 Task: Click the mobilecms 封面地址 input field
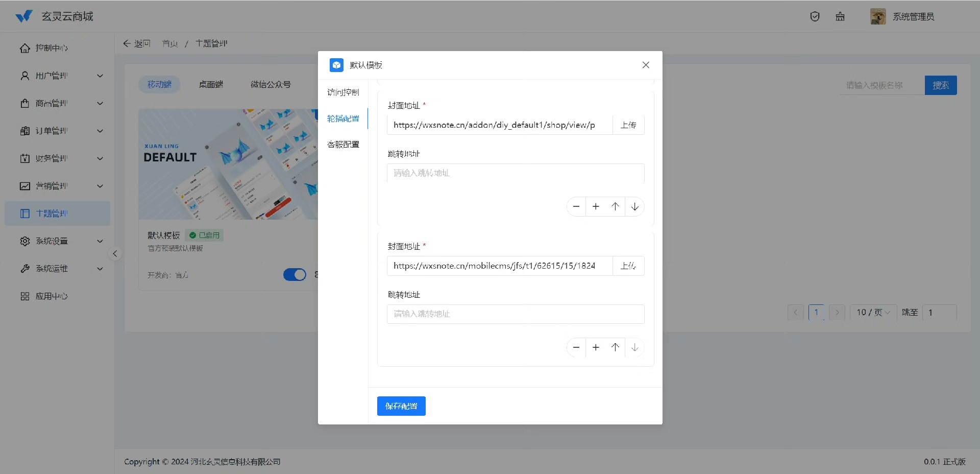coord(500,266)
